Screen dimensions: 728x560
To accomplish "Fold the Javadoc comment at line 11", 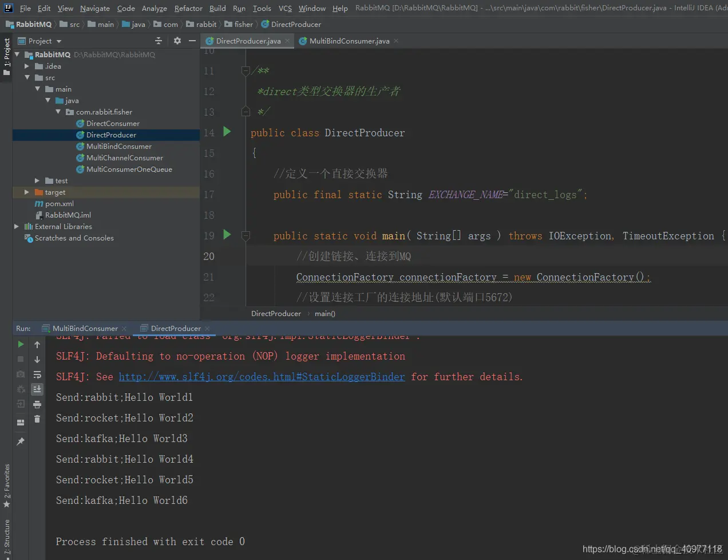I will click(x=246, y=71).
